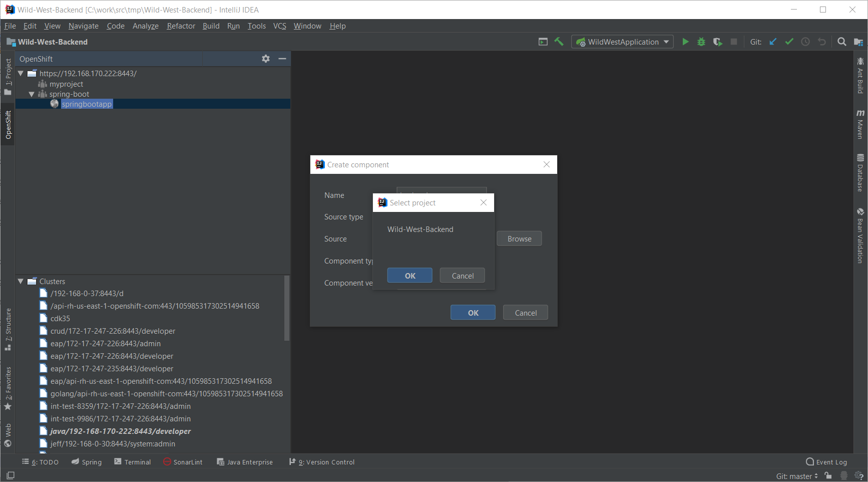Open the Tools menu
This screenshot has height=482, width=868.
(x=257, y=26)
